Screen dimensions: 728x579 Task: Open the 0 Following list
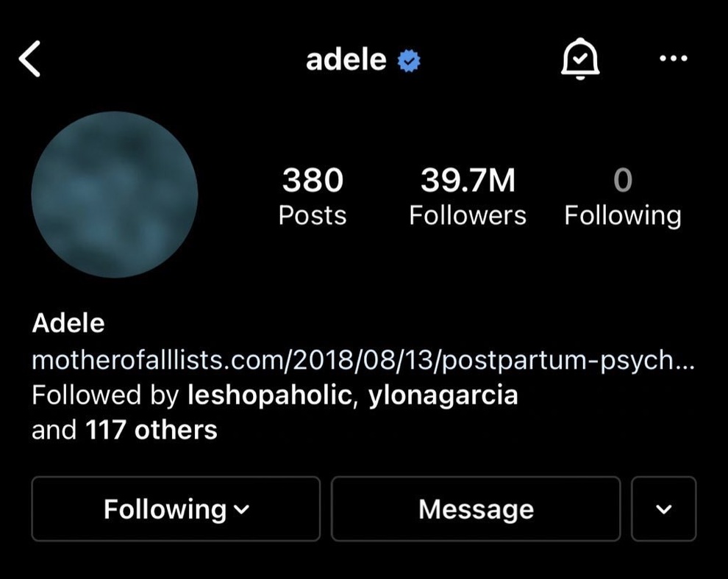click(x=623, y=197)
